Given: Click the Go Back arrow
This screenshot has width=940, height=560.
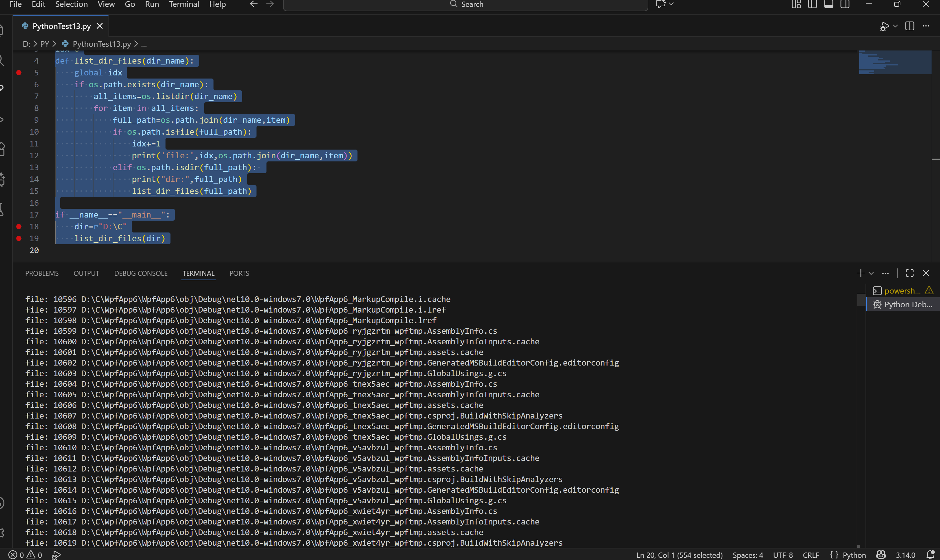Looking at the screenshot, I should pyautogui.click(x=254, y=4).
